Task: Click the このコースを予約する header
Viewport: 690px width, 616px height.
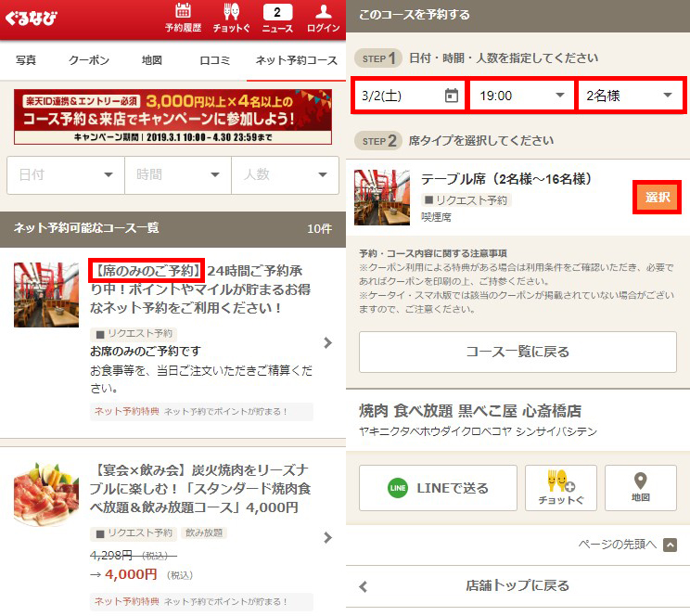Action: [x=414, y=15]
